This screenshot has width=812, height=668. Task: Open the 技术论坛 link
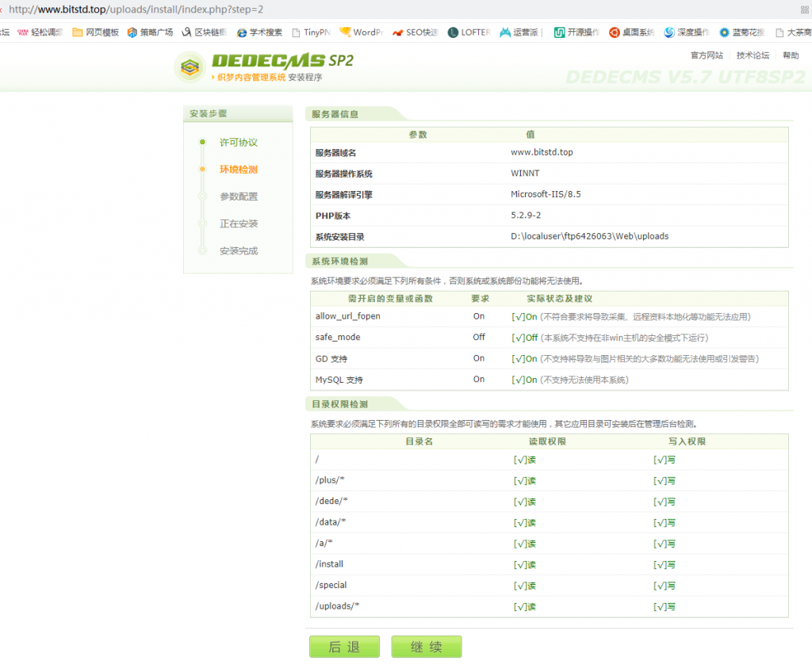click(x=753, y=55)
